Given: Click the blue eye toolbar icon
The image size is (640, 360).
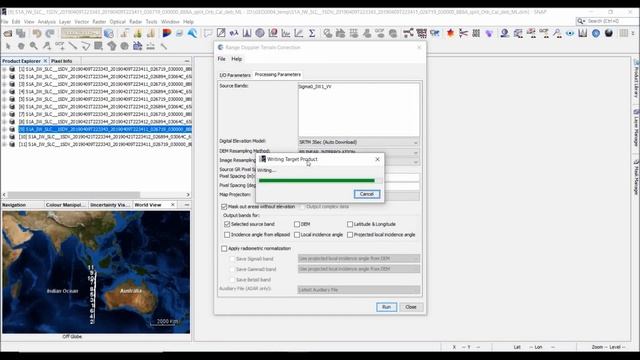Looking at the screenshot, I should point(570,33).
